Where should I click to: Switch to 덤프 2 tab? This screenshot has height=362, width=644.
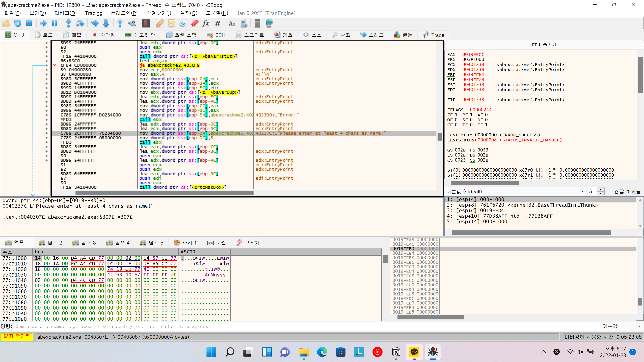(x=51, y=243)
